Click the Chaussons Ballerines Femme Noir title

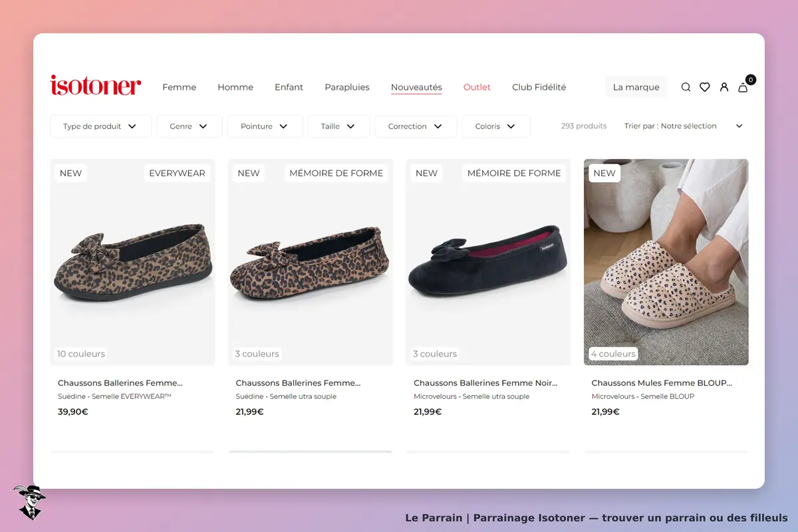click(x=485, y=383)
